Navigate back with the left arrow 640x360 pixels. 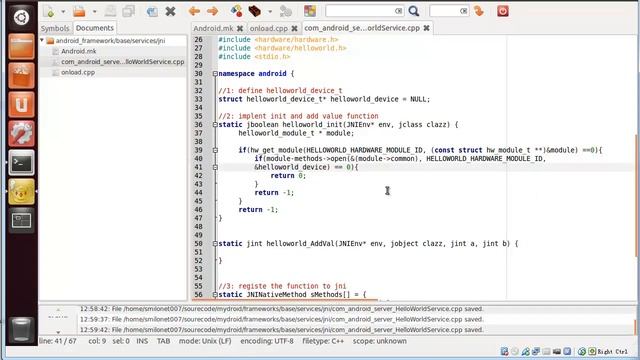194,11
